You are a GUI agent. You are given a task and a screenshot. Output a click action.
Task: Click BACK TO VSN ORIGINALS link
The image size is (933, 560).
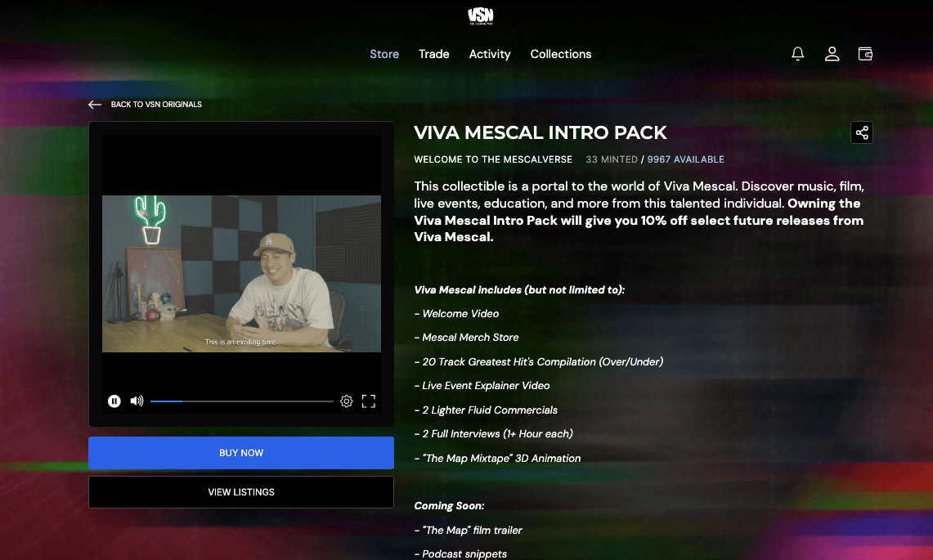pyautogui.click(x=156, y=105)
